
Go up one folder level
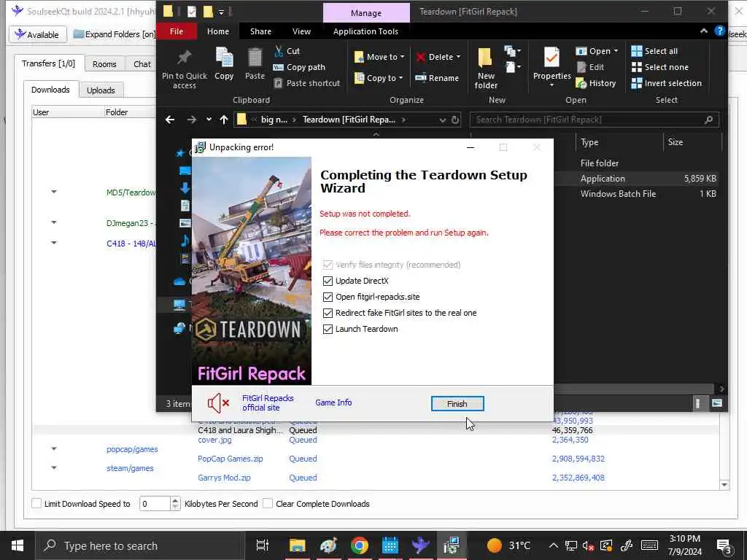click(x=224, y=120)
